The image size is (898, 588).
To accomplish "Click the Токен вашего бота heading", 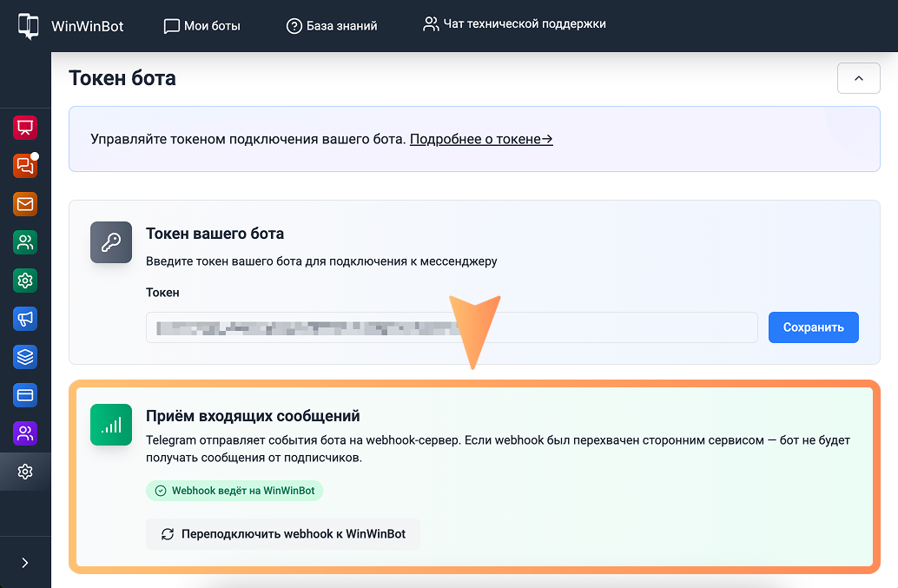I will click(x=215, y=234).
